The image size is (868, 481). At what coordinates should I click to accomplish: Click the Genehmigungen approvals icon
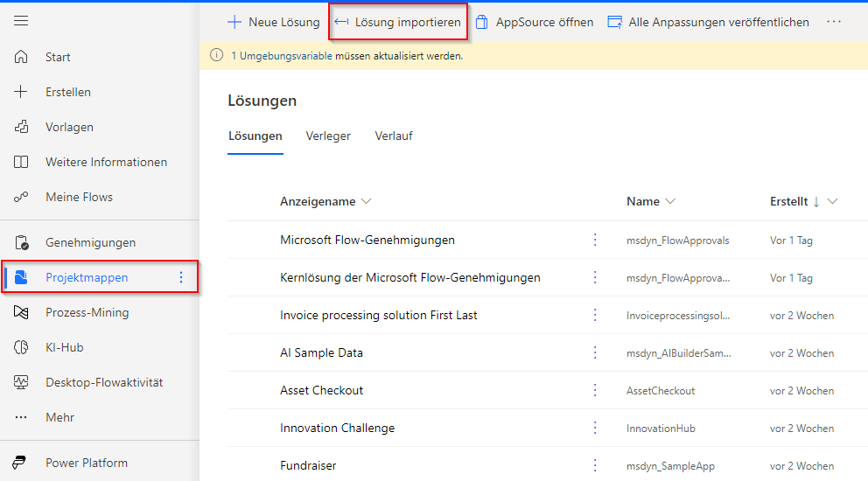tap(21, 242)
